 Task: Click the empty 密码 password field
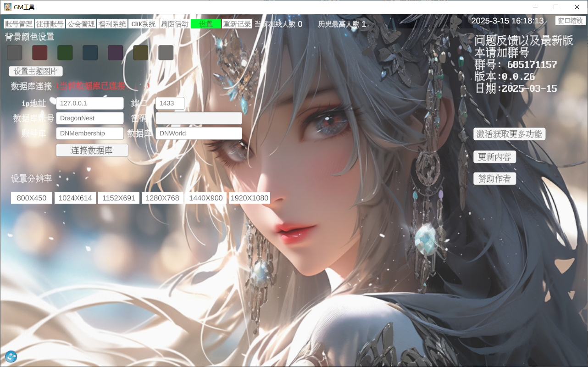(199, 118)
